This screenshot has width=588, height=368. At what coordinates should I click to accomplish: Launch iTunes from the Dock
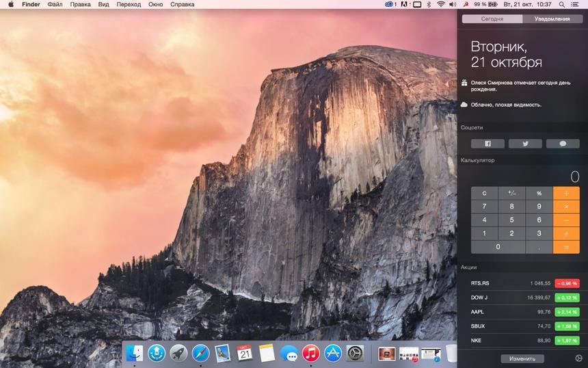click(311, 353)
